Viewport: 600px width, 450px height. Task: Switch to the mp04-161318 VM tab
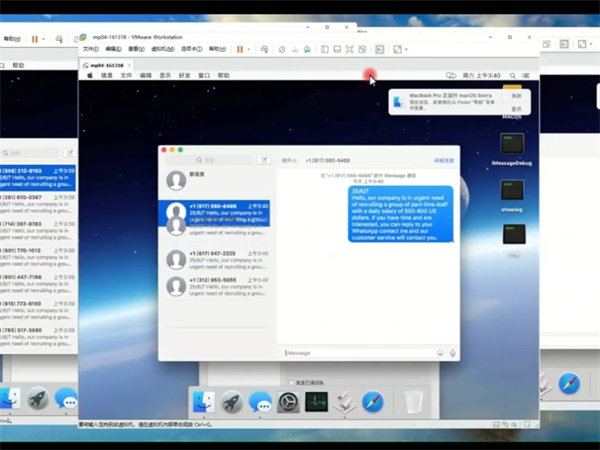[x=108, y=64]
